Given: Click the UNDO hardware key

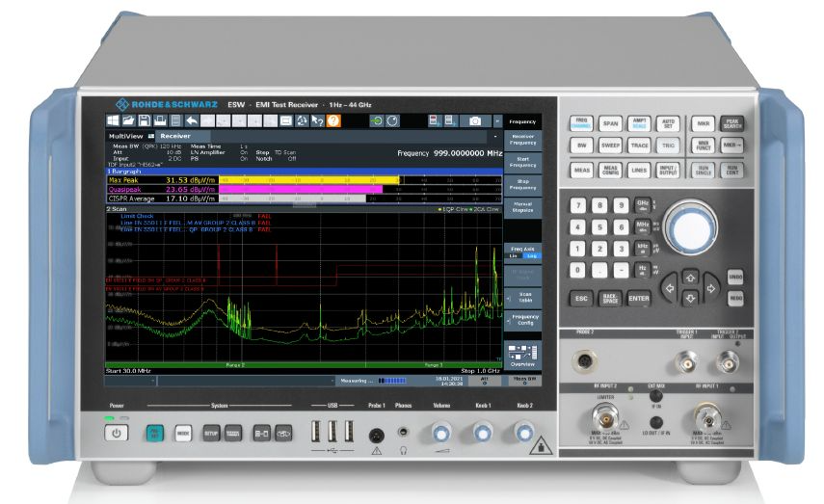Looking at the screenshot, I should point(735,277).
